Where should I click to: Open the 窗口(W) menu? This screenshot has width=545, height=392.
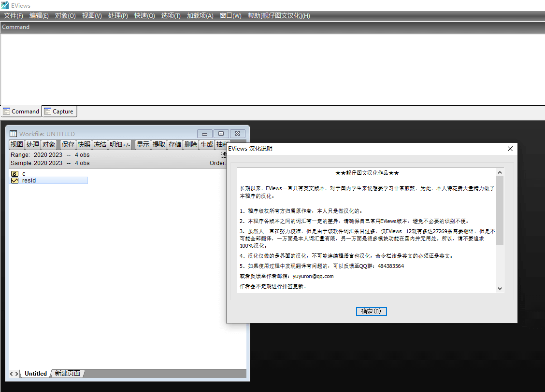[x=230, y=15]
